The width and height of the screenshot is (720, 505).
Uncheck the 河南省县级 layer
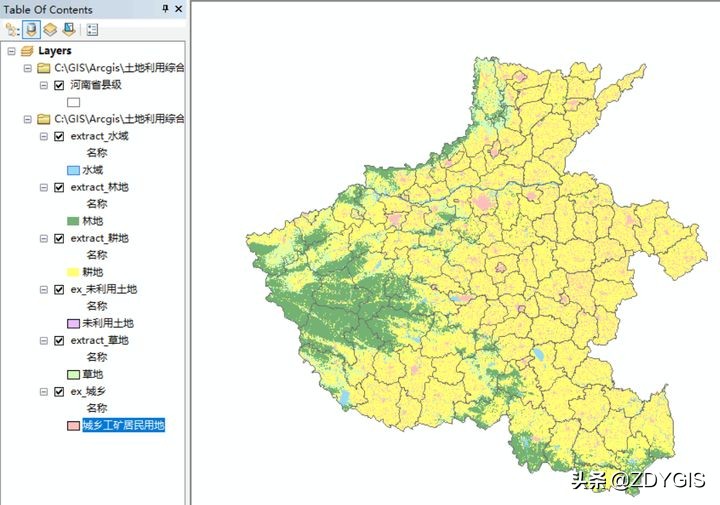point(59,85)
